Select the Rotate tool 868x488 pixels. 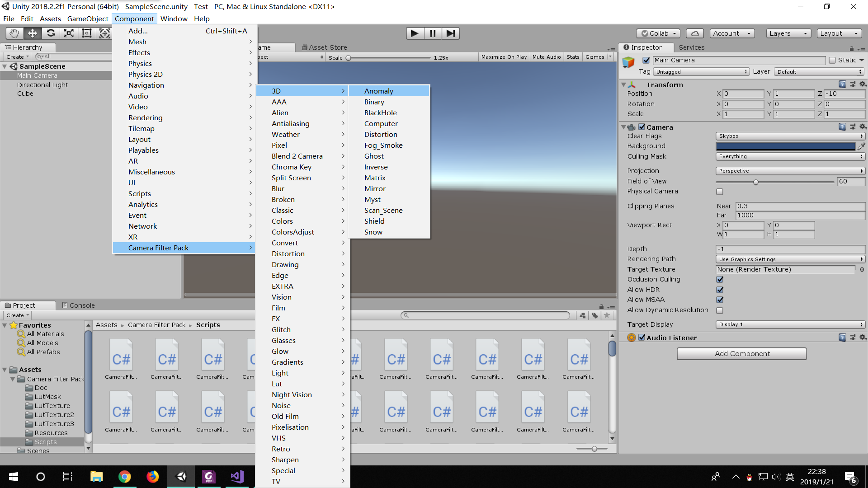click(51, 33)
